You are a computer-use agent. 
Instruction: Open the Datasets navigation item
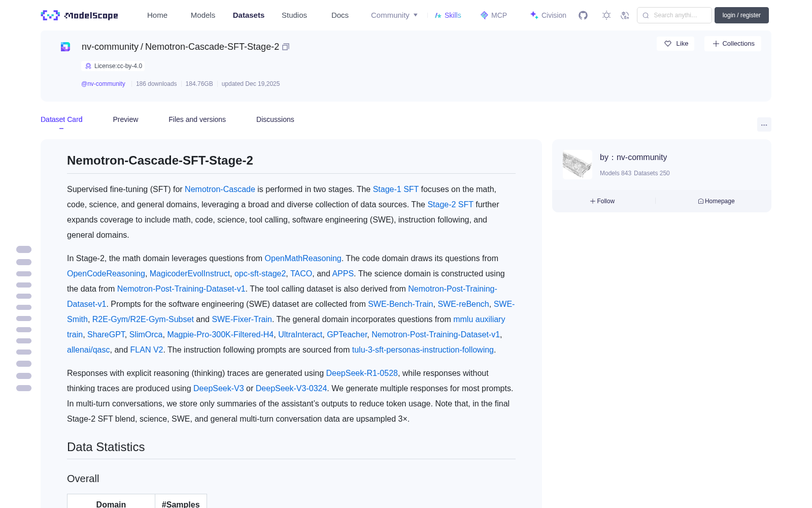click(249, 15)
